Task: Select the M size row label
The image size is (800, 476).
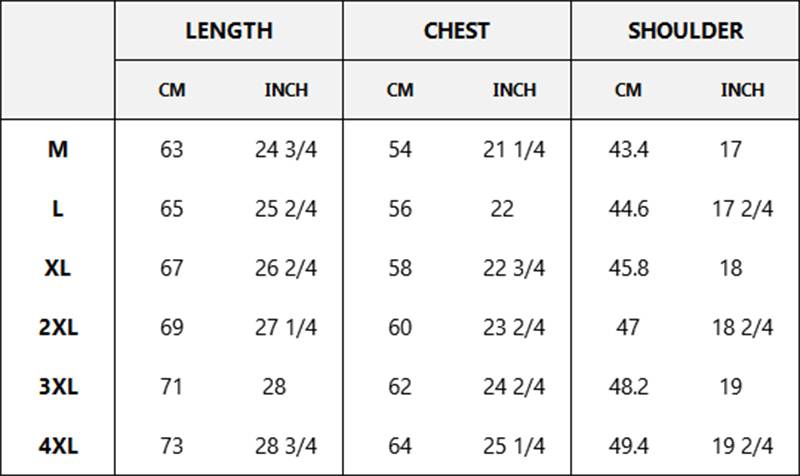Action: coord(58,149)
